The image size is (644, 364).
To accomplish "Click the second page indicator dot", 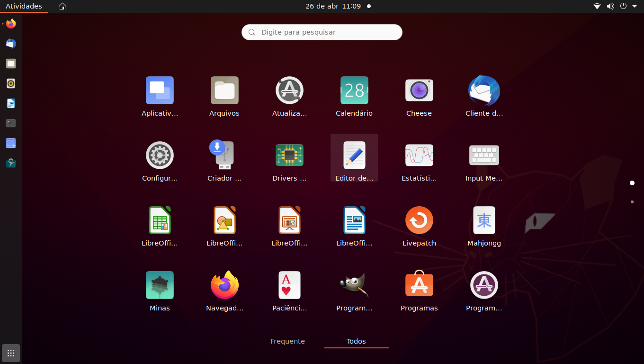I will tap(632, 201).
